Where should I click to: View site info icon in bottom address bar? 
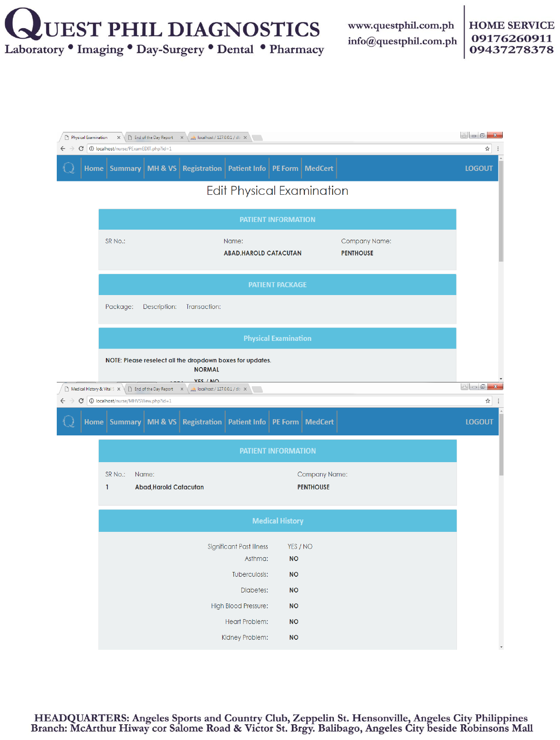click(x=92, y=401)
